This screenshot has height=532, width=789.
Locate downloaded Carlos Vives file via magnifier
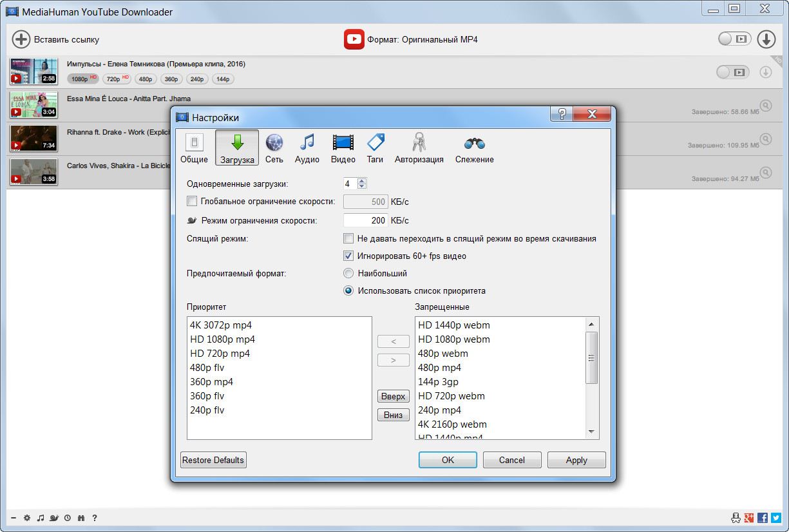tap(766, 172)
